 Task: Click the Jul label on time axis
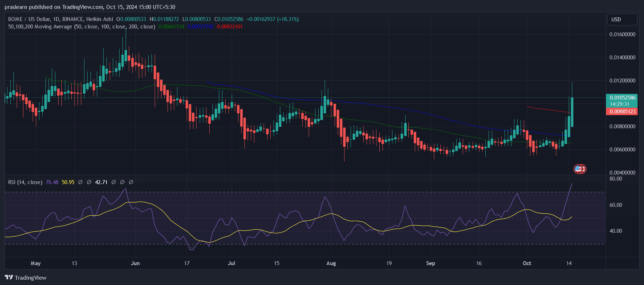point(231,263)
